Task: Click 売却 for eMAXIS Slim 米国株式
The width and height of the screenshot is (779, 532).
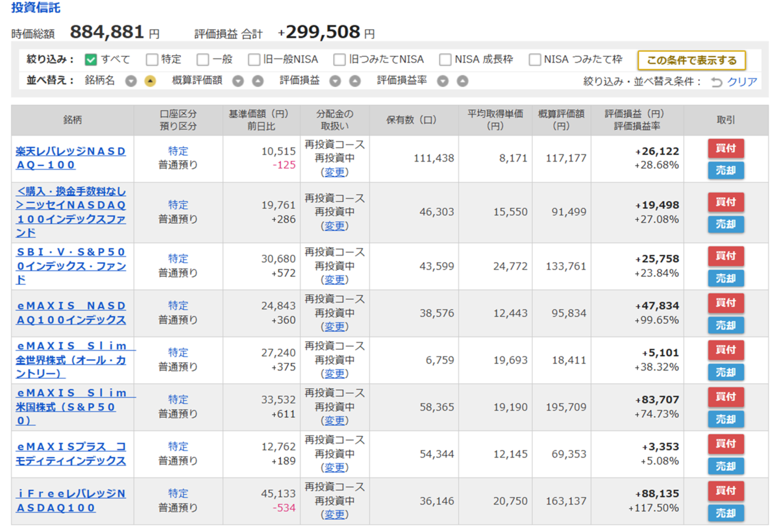Action: [x=726, y=419]
